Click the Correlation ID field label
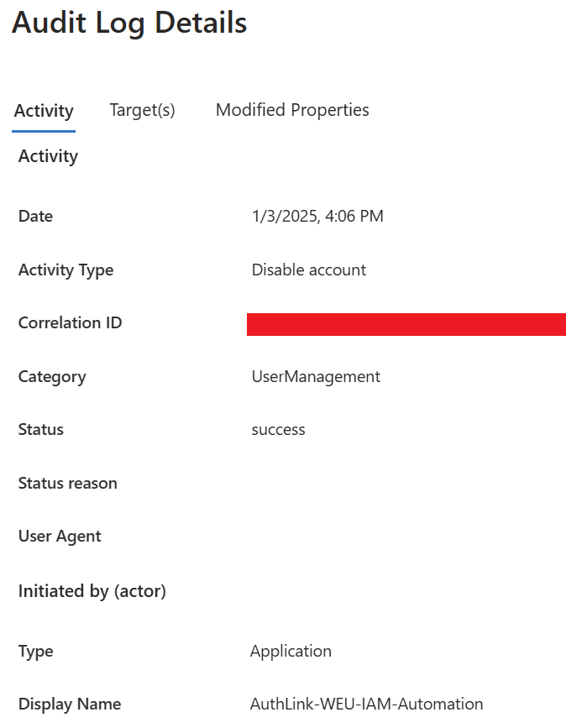566x728 pixels. click(x=70, y=323)
